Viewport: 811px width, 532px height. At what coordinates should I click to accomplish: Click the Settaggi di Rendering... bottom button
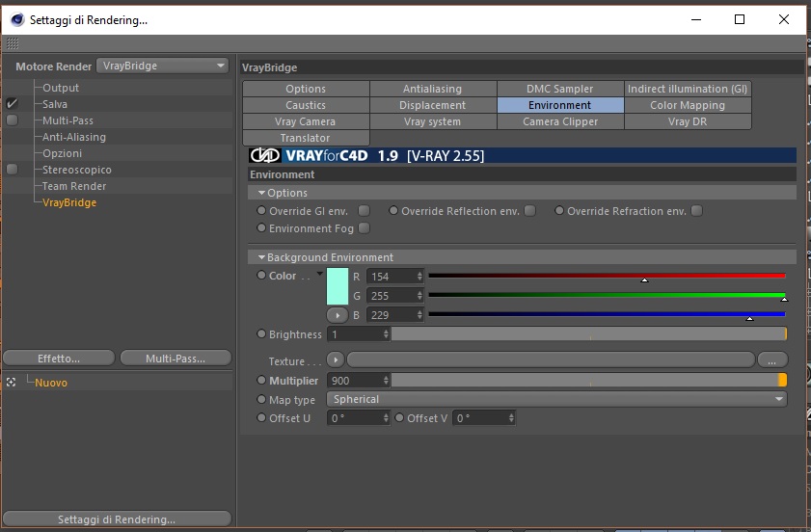pyautogui.click(x=117, y=519)
